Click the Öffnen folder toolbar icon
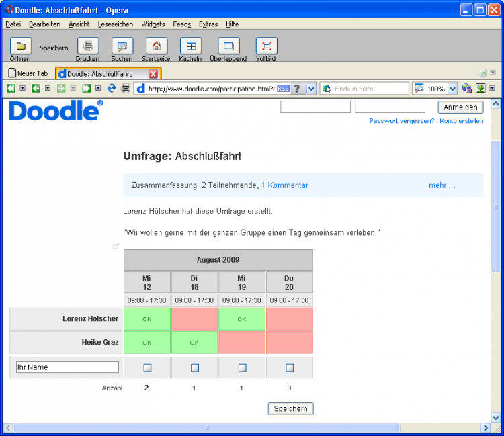This screenshot has width=504, height=436. click(21, 46)
